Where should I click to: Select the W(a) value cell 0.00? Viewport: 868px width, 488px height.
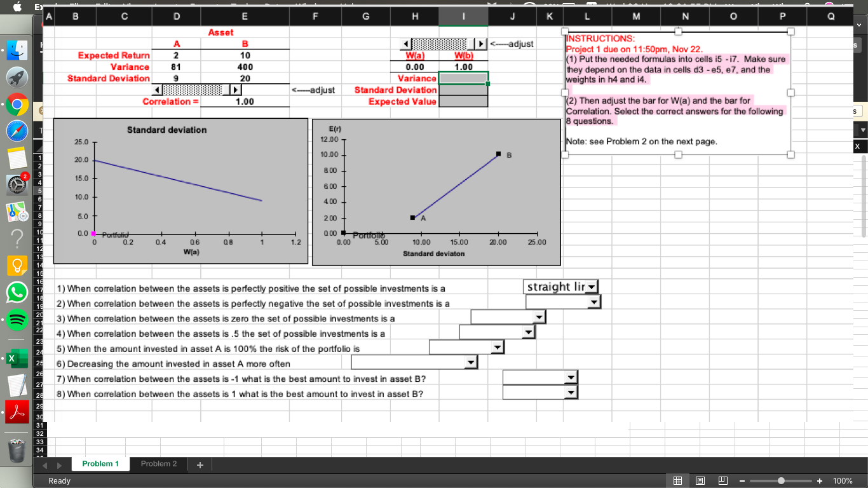(x=415, y=67)
